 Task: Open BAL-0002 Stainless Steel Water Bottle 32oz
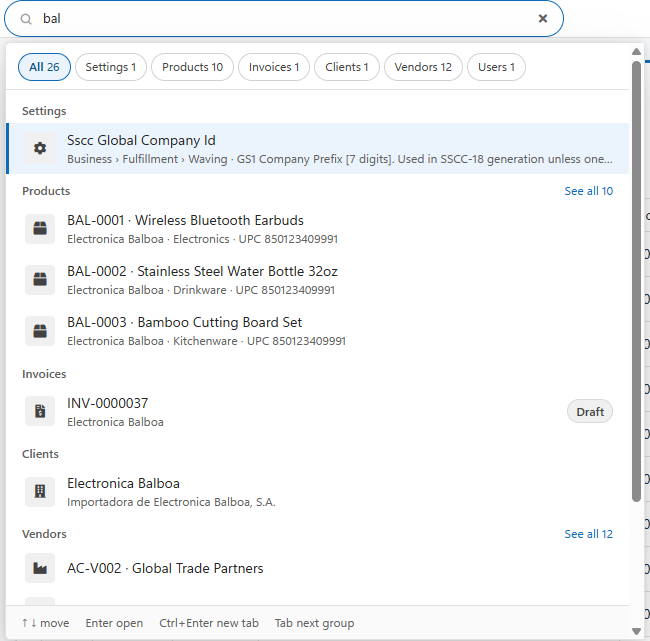coord(318,280)
